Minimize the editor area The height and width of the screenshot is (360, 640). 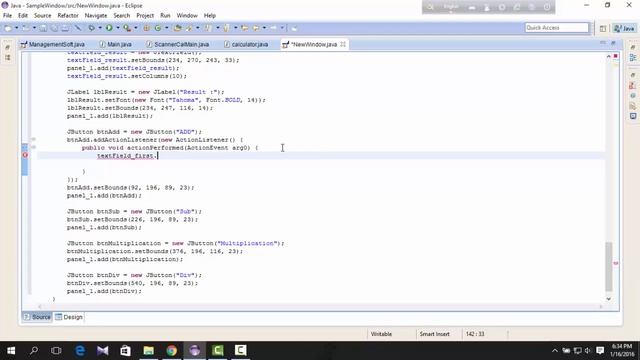tap(603, 43)
